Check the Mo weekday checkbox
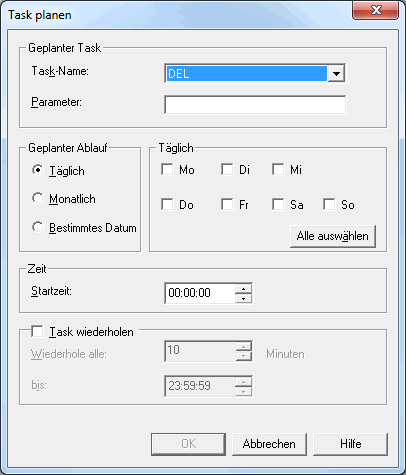This screenshot has height=475, width=406. [x=167, y=169]
